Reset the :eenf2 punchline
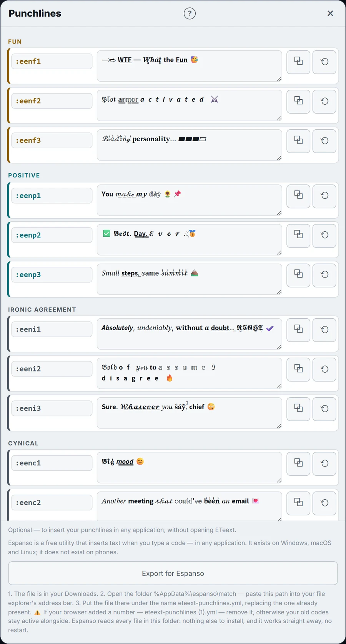 (324, 102)
